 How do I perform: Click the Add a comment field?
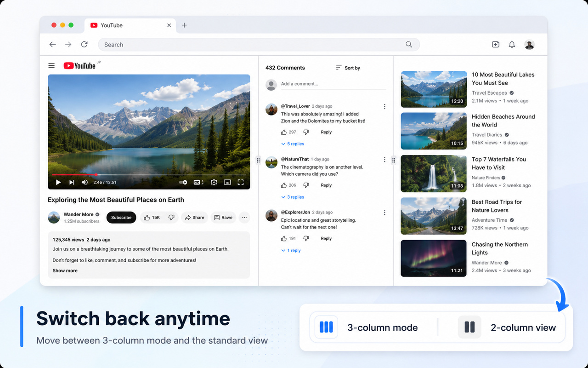click(333, 84)
